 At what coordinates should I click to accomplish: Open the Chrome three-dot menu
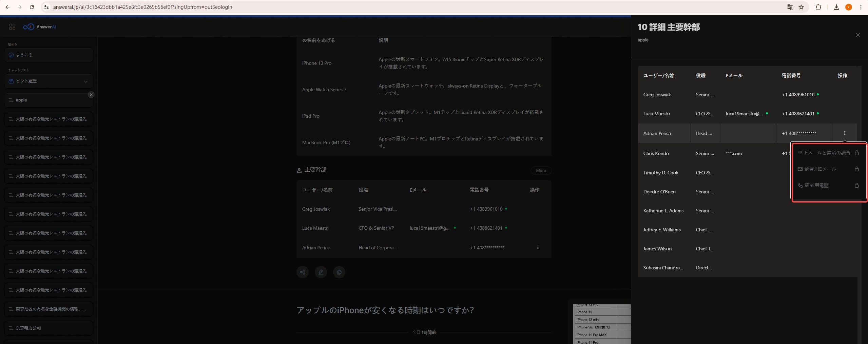point(861,7)
